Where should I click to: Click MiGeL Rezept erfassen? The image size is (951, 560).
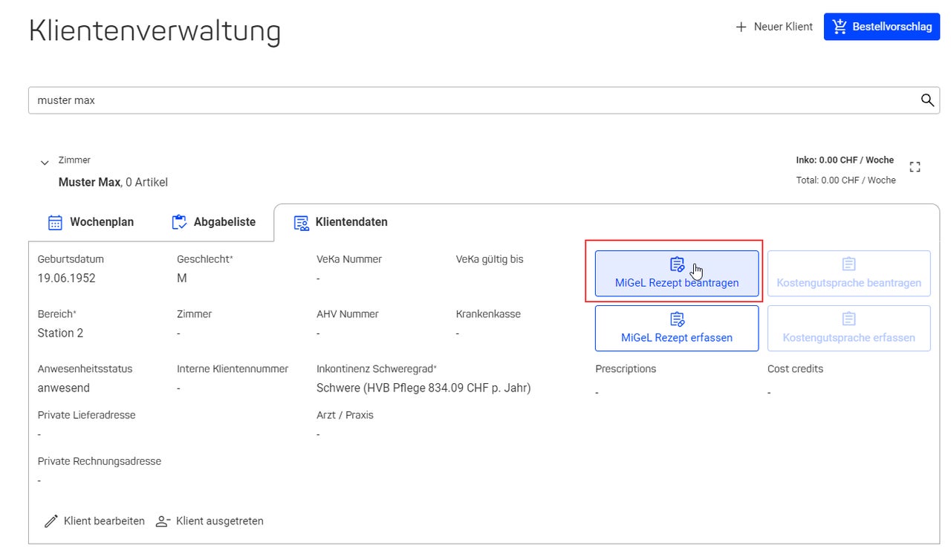coord(677,328)
